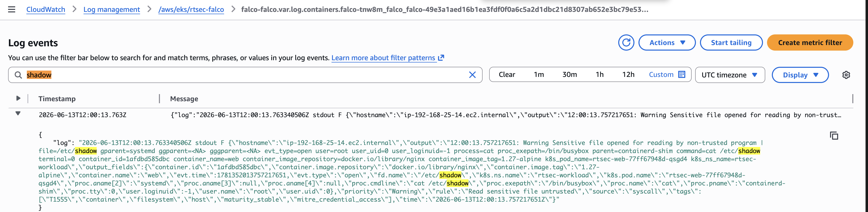Click the Log events heading

tap(33, 43)
